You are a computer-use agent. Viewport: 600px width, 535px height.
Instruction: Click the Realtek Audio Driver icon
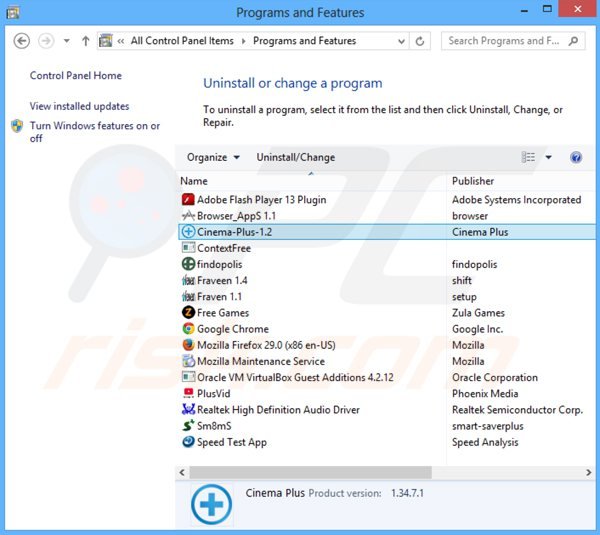click(188, 409)
